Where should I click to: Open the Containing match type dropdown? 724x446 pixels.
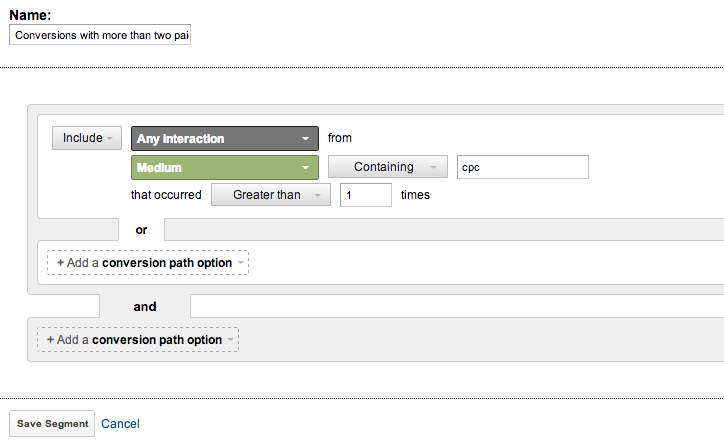(x=388, y=167)
